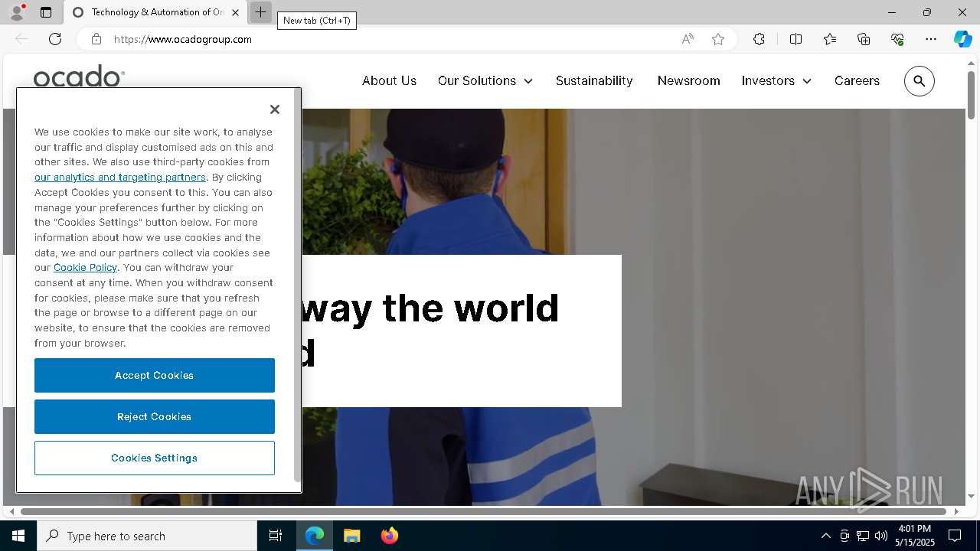Image resolution: width=980 pixels, height=551 pixels.
Task: Open the notifications center icon
Action: (955, 536)
